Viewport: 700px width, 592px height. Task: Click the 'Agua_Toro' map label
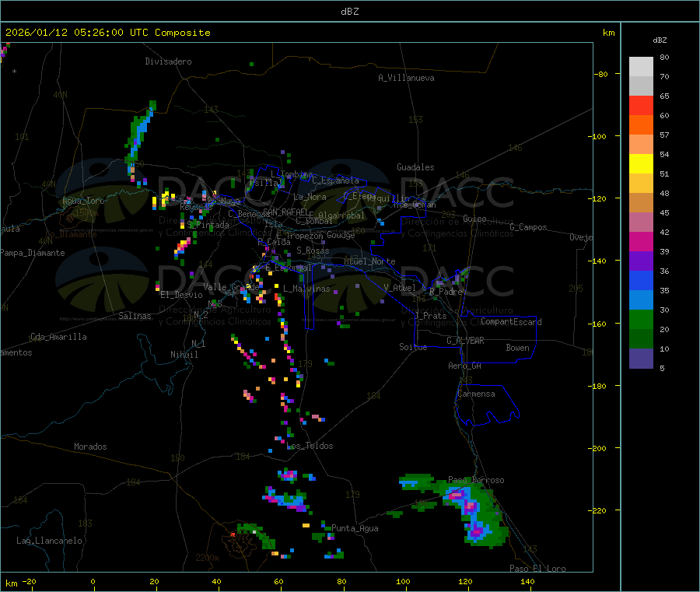(x=83, y=201)
